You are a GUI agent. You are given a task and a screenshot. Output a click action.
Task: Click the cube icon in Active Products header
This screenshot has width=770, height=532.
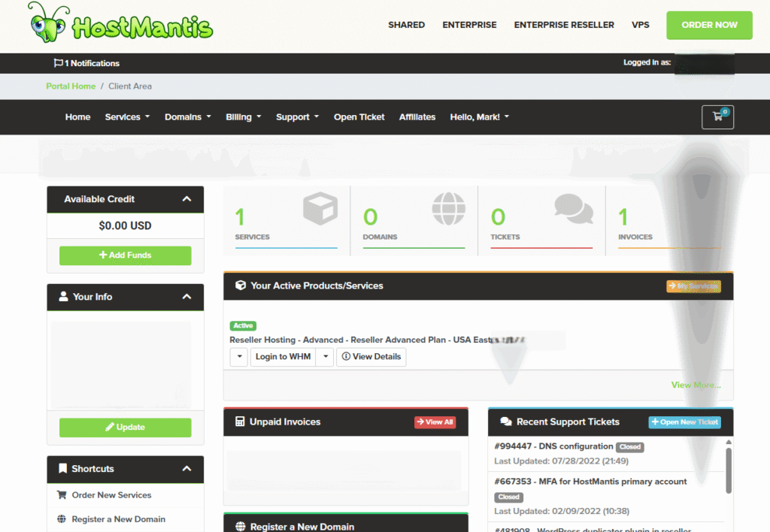coord(240,285)
